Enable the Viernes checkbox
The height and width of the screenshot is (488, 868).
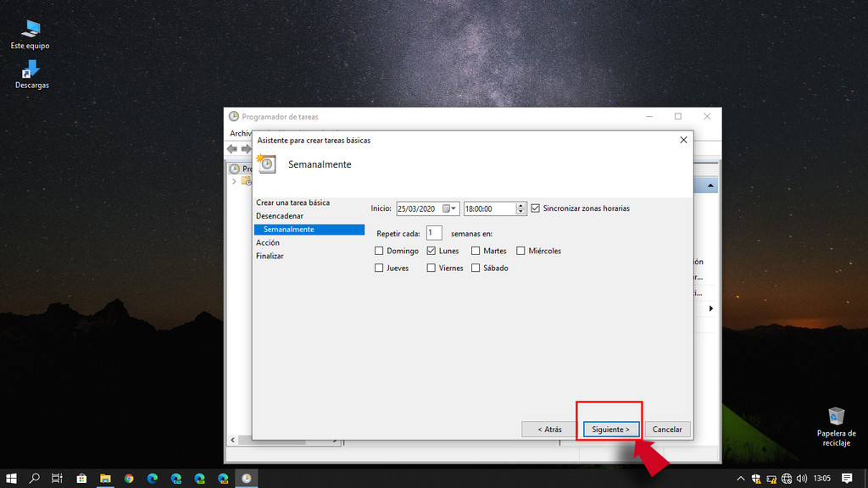(x=431, y=268)
